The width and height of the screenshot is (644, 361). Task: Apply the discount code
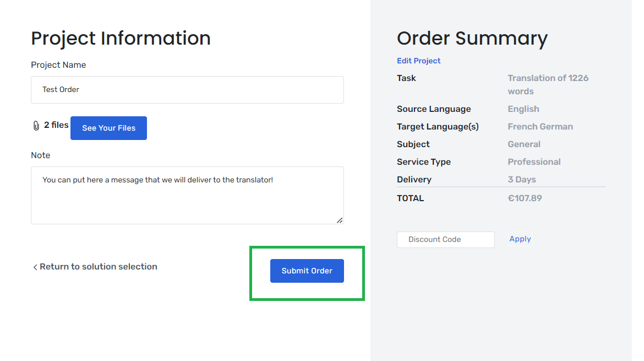pyautogui.click(x=520, y=239)
